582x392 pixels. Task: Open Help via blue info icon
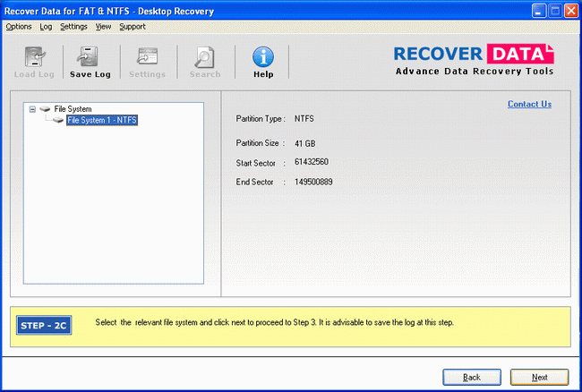coord(263,57)
